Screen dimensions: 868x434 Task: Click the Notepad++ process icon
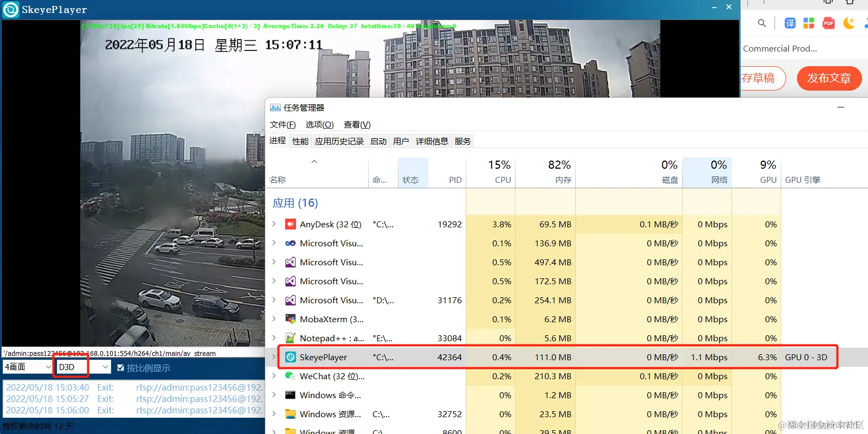291,338
